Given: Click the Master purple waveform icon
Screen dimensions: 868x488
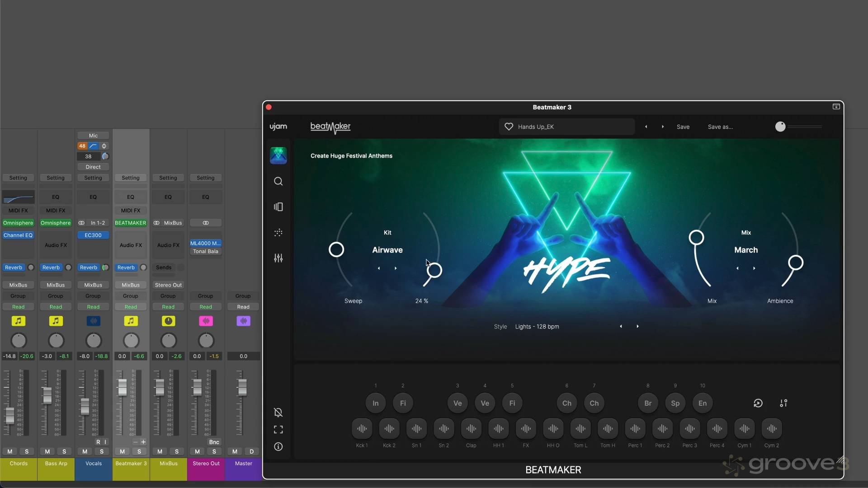Looking at the screenshot, I should pyautogui.click(x=244, y=321).
